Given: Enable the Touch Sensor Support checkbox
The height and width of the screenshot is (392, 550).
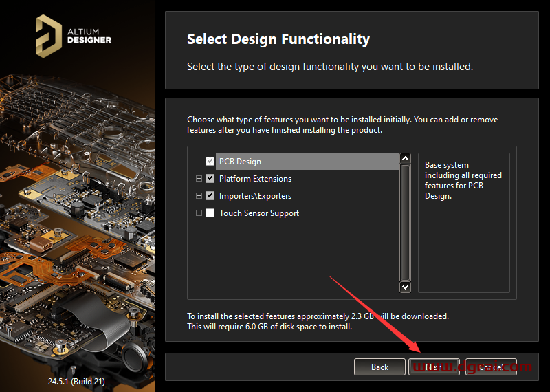Looking at the screenshot, I should (210, 213).
